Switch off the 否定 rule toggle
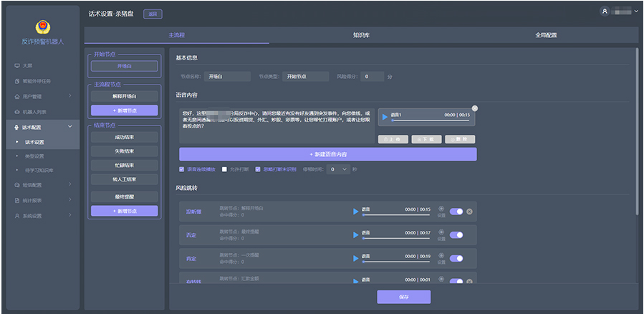 tap(456, 234)
